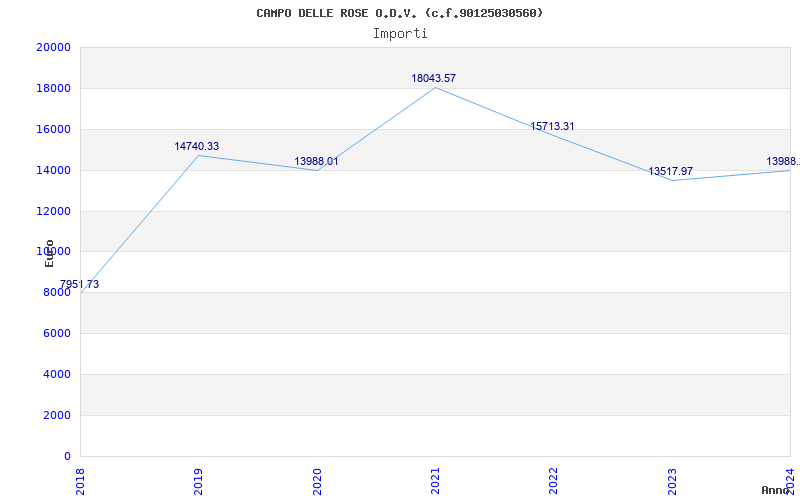Click the 6000 y-axis label

[x=56, y=333]
